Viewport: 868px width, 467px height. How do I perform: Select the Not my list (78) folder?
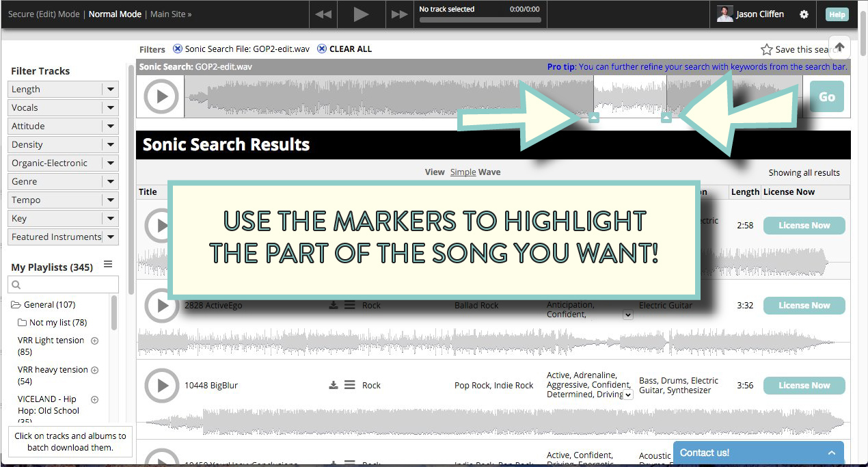53,322
